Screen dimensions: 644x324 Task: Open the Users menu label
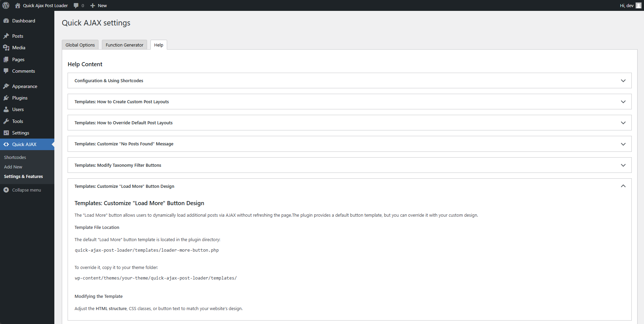[18, 109]
